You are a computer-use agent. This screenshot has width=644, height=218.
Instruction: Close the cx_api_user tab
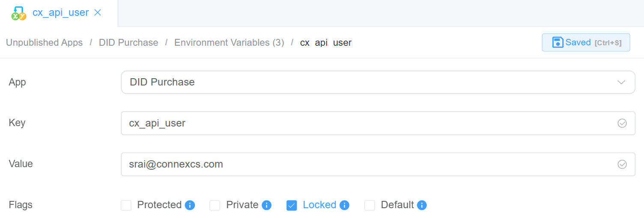98,13
